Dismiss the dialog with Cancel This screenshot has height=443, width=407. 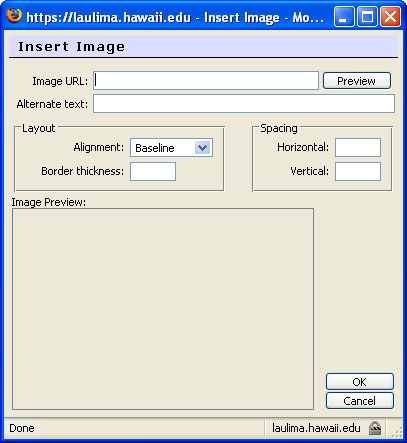[x=360, y=401]
